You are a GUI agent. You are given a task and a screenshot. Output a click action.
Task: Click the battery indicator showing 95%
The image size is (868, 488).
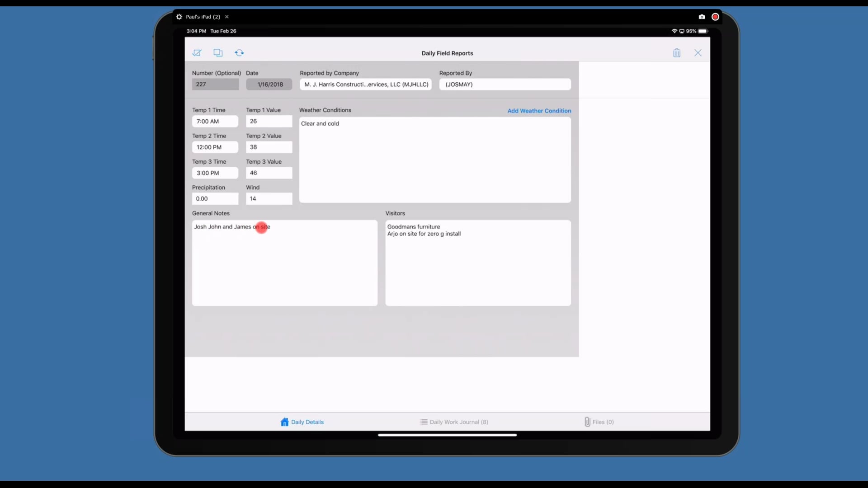696,31
